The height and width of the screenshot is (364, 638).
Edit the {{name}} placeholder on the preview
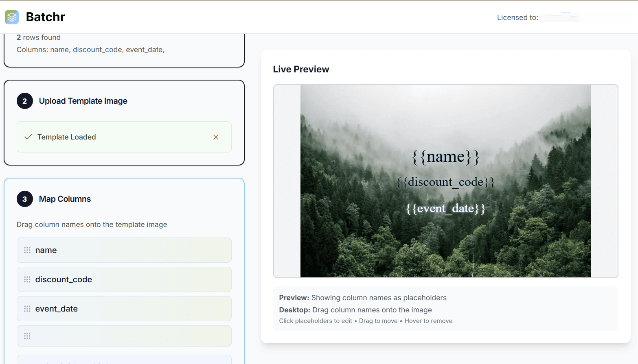pyautogui.click(x=445, y=157)
